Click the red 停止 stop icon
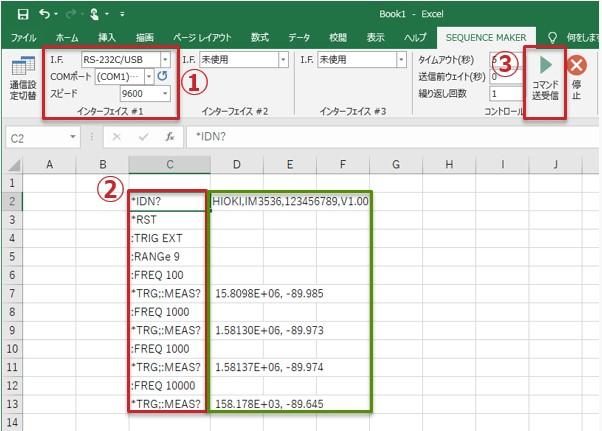The image size is (602, 431). coord(577,65)
